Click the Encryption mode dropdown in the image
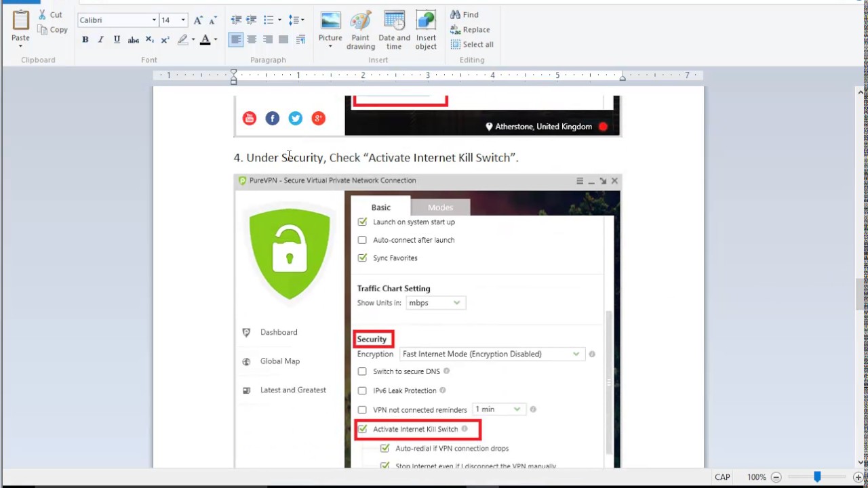This screenshot has height=488, width=868. click(491, 354)
